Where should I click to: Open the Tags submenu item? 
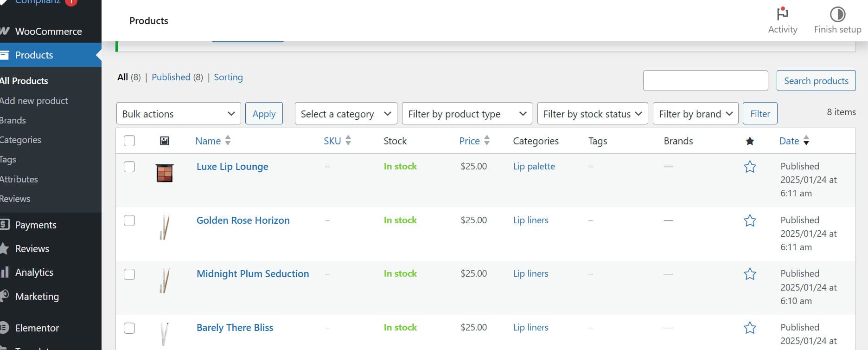coord(8,159)
